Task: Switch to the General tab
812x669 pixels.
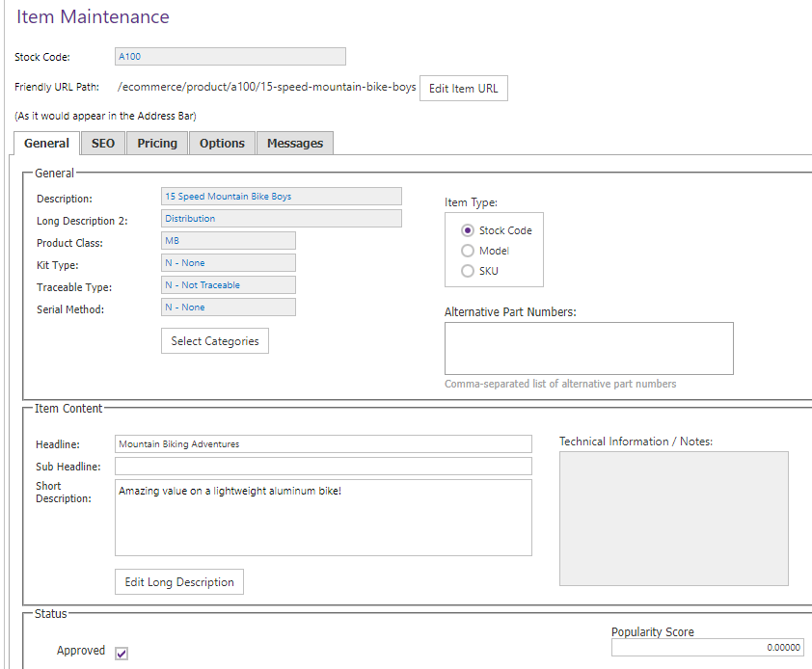Action: (46, 144)
